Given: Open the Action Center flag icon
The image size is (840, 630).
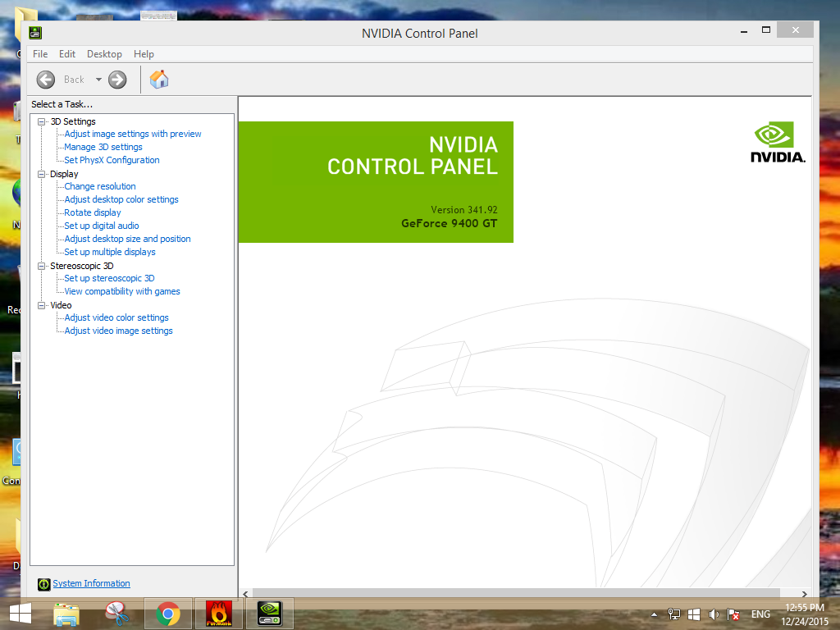Looking at the screenshot, I should [x=733, y=614].
